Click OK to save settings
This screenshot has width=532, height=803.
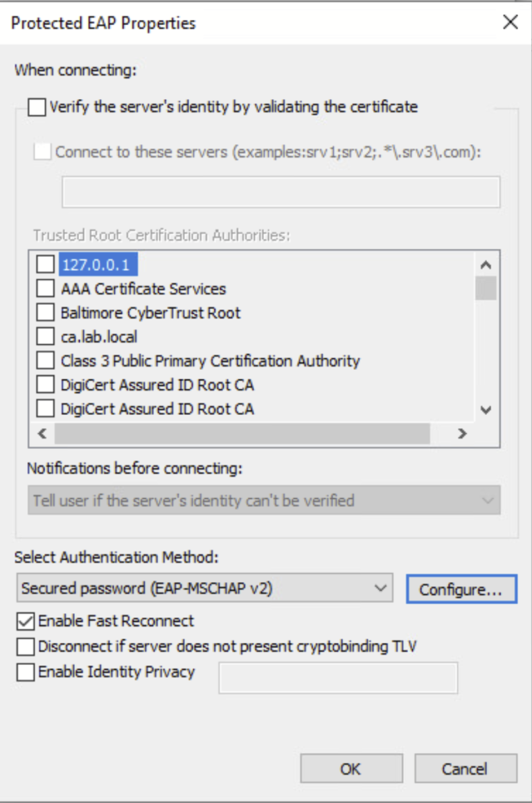pyautogui.click(x=352, y=768)
